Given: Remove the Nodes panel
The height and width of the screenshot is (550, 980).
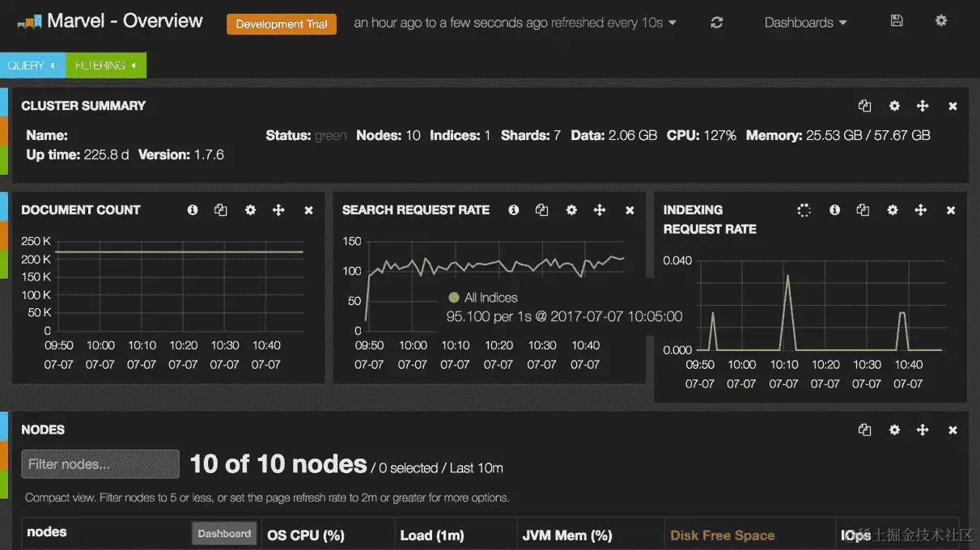Looking at the screenshot, I should click(952, 430).
